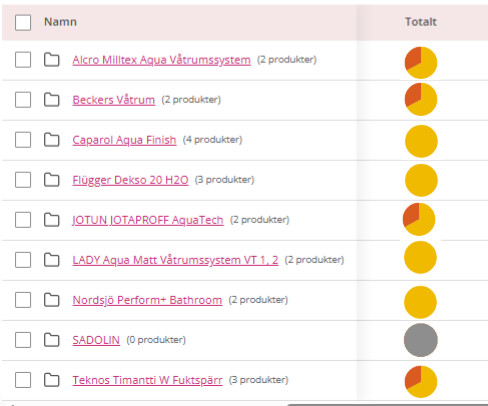The width and height of the screenshot is (488, 406).
Task: Open the Flügger Dekso 20 H2O link
Action: tap(130, 180)
